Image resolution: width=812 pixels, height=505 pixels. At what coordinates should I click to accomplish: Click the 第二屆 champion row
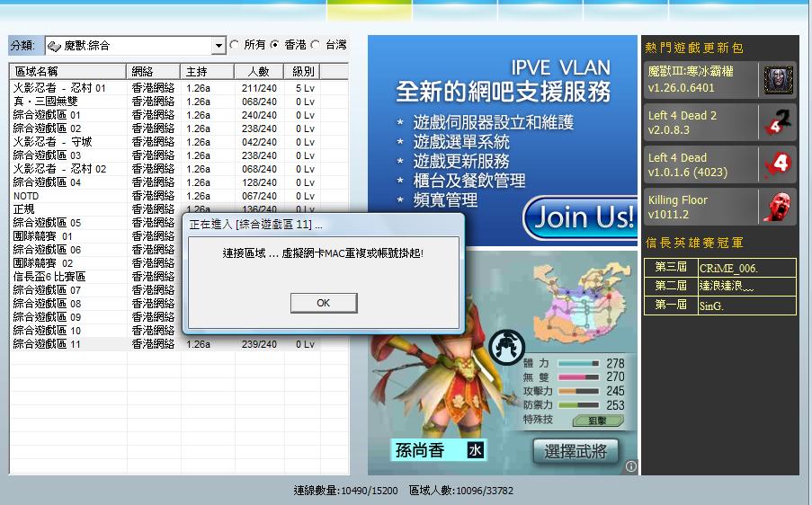719,286
